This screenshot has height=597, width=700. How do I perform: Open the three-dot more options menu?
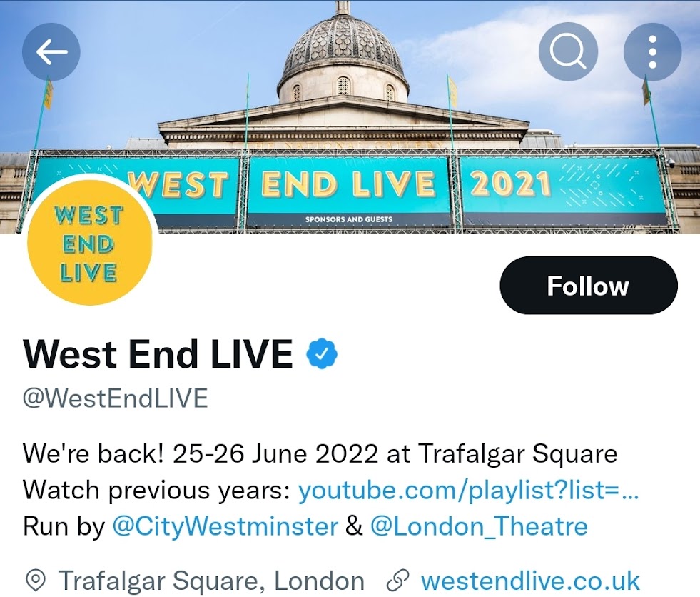(652, 52)
